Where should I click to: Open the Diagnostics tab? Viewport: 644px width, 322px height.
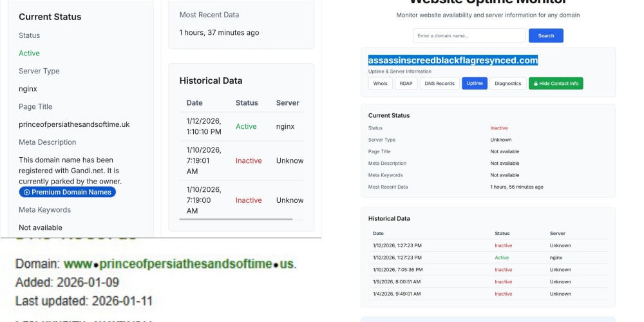pyautogui.click(x=507, y=84)
